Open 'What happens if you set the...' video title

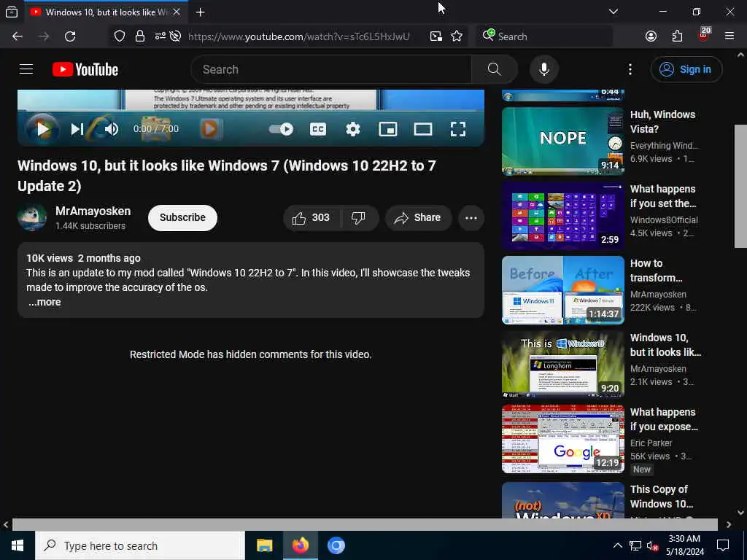(662, 196)
